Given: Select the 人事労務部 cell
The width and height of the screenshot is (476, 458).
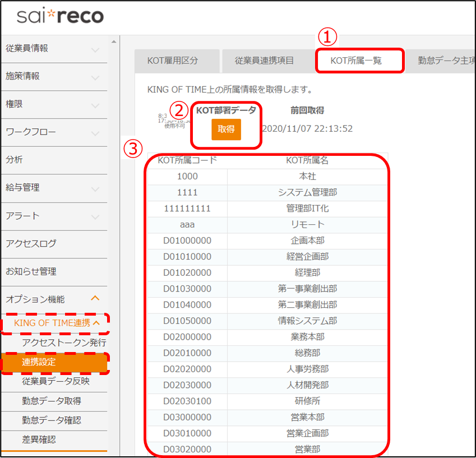Looking at the screenshot, I should point(307,369).
